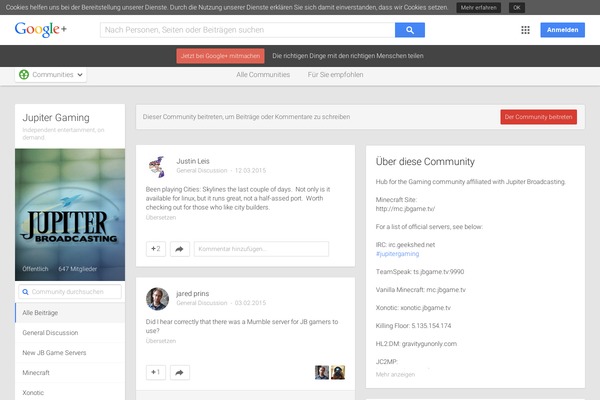Select New JB Game Servers category

70,353
